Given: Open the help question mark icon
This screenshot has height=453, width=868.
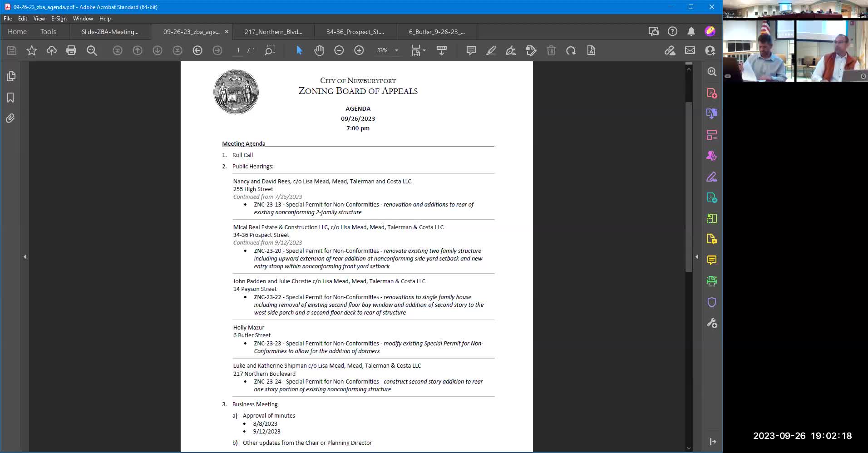Looking at the screenshot, I should point(672,31).
